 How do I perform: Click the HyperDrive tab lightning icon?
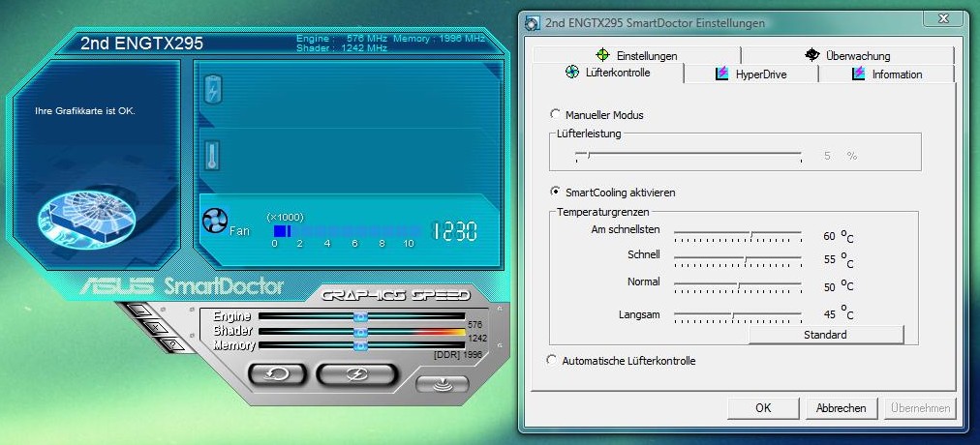coord(722,74)
